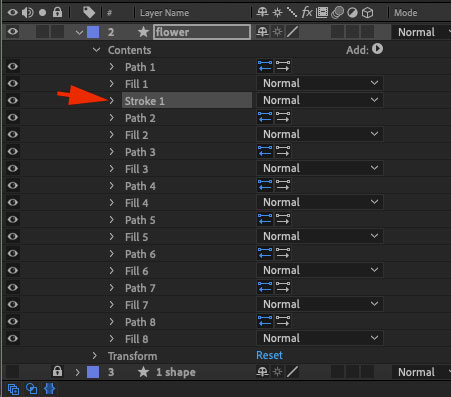Open Fill 7 blend mode dropdown

click(x=320, y=304)
